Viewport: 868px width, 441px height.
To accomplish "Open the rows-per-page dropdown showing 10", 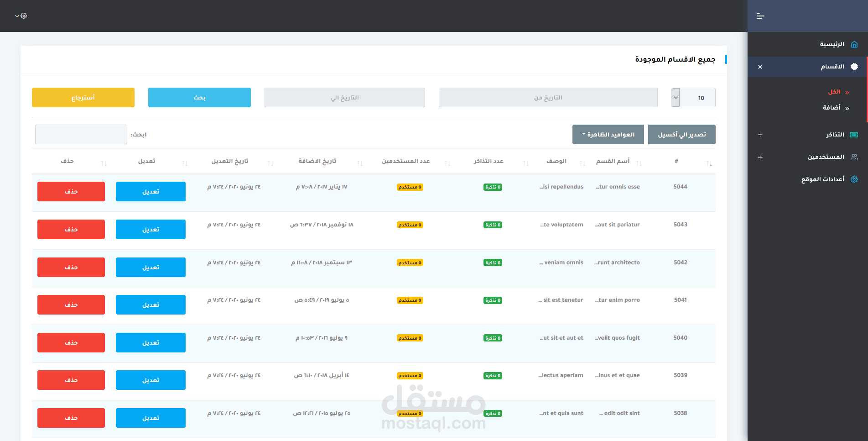I will click(693, 98).
